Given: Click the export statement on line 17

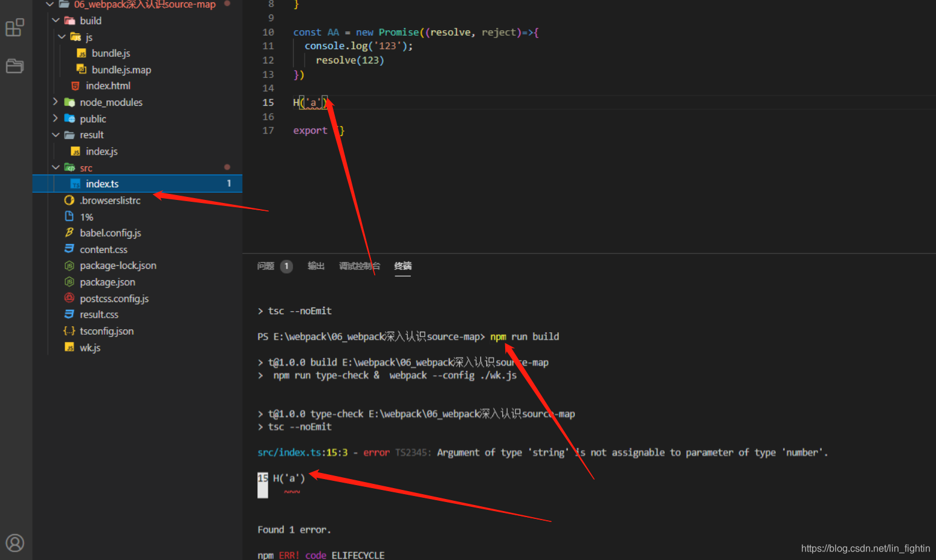Looking at the screenshot, I should [318, 130].
